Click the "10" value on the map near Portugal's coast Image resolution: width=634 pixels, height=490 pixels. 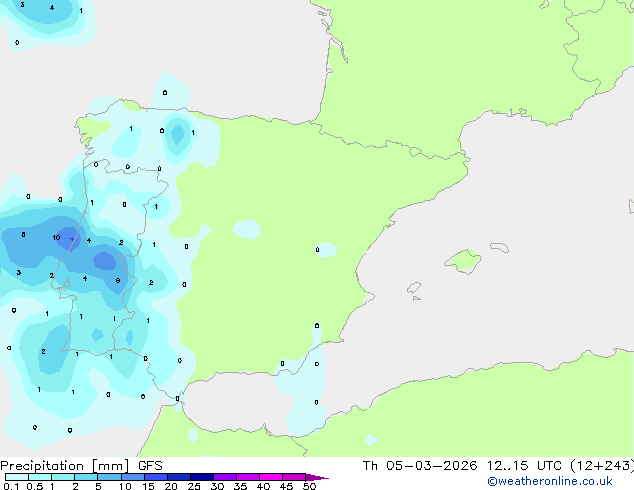56,237
